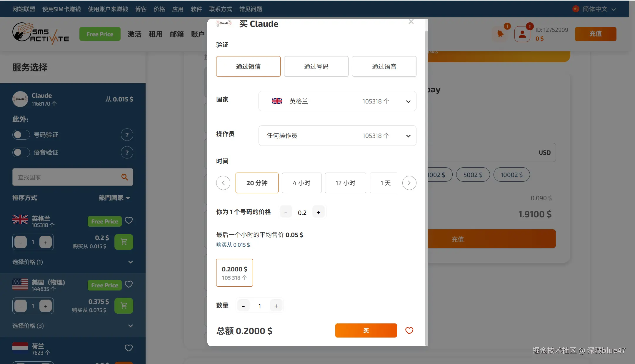Open the account profile icon

pos(522,34)
